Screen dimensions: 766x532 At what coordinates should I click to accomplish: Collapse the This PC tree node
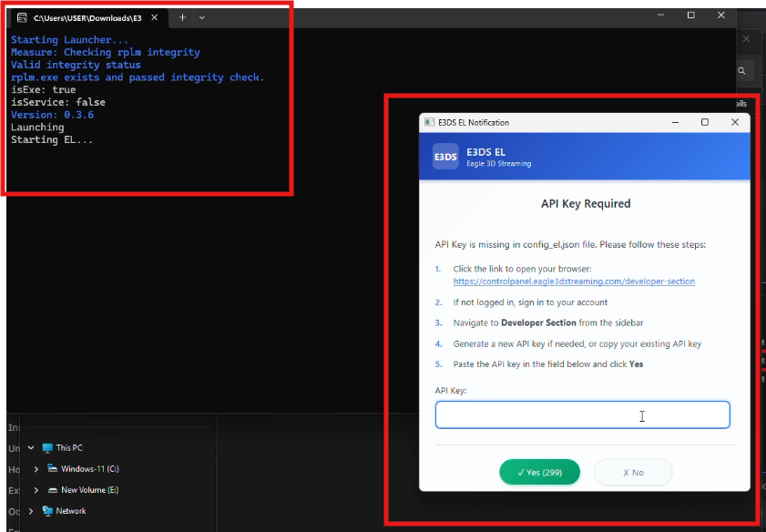(x=31, y=447)
